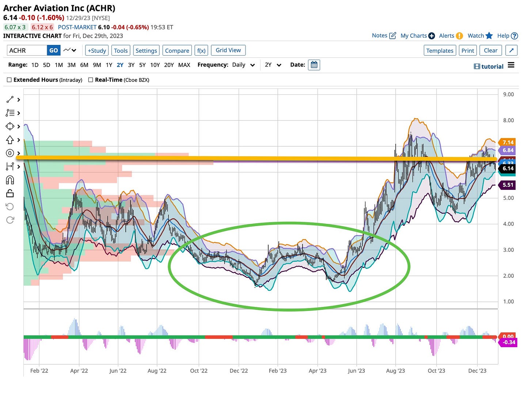Select the 1Y range
This screenshot has height=398, width=532.
click(109, 65)
